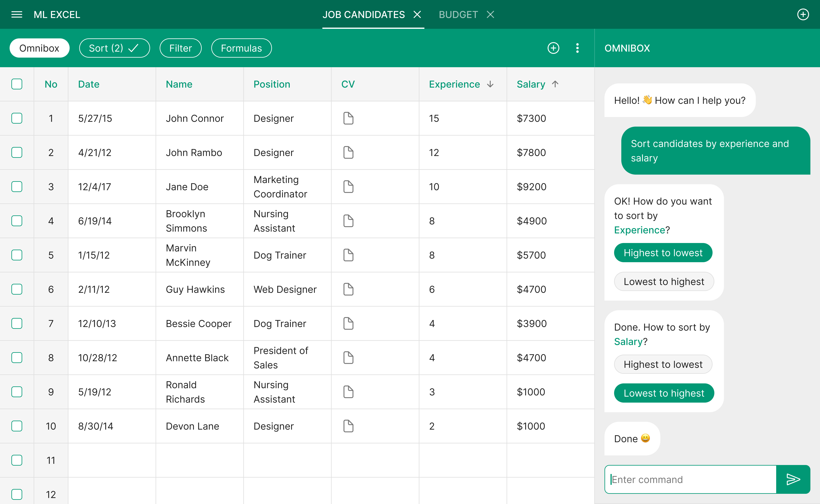The width and height of the screenshot is (820, 504).
Task: Check the row 3 Jane Doe checkbox
Action: (x=17, y=187)
